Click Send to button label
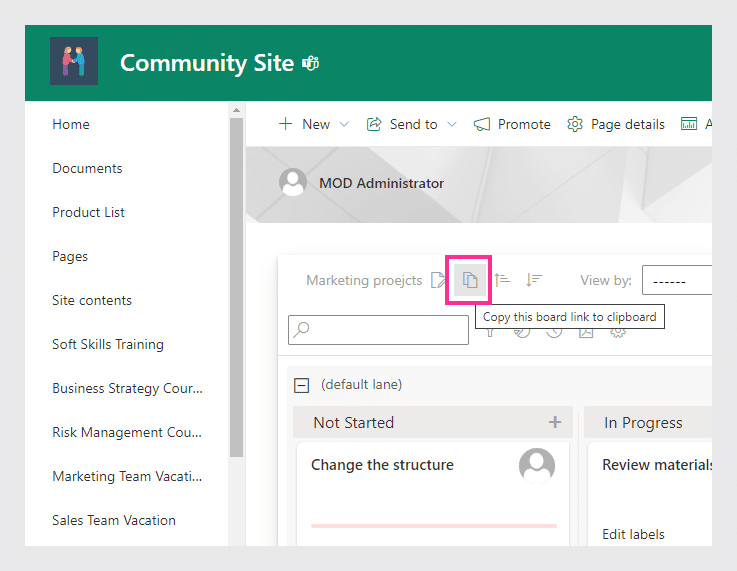Screen dimensions: 737x571 [414, 124]
